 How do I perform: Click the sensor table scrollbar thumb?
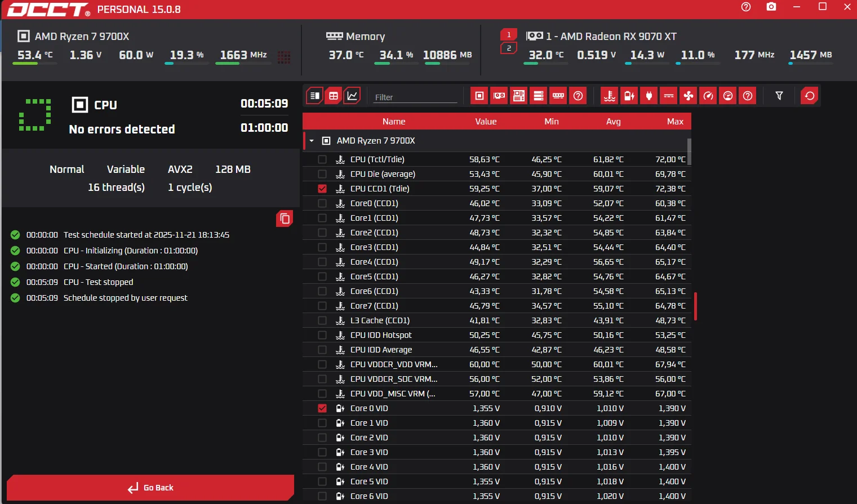pos(689,151)
